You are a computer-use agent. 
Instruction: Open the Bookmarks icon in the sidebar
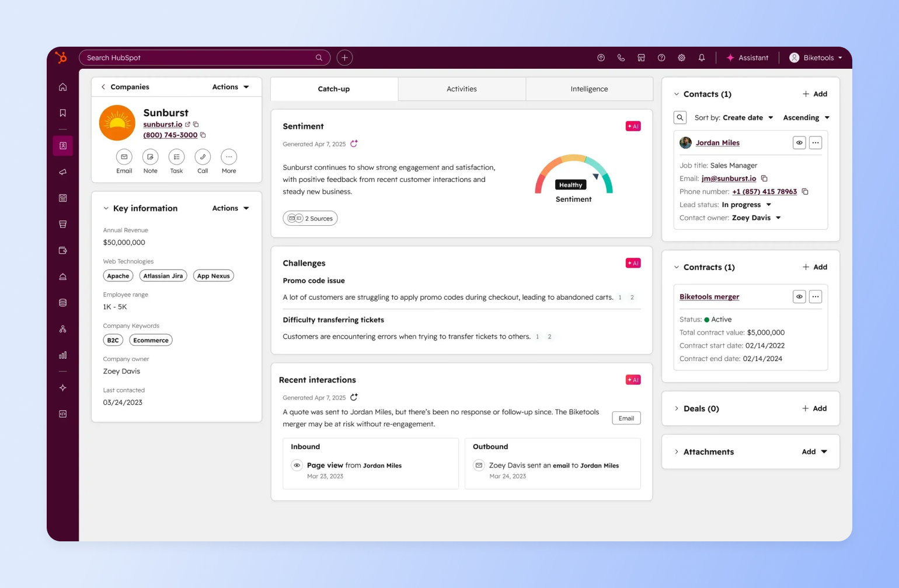pyautogui.click(x=62, y=113)
